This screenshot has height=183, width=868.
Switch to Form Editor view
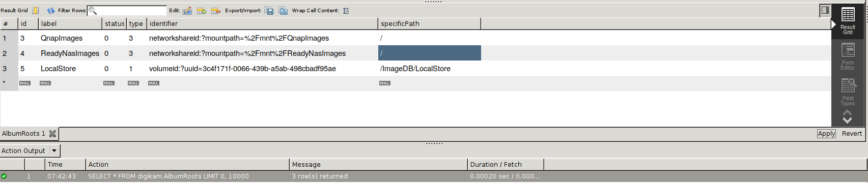(848, 56)
